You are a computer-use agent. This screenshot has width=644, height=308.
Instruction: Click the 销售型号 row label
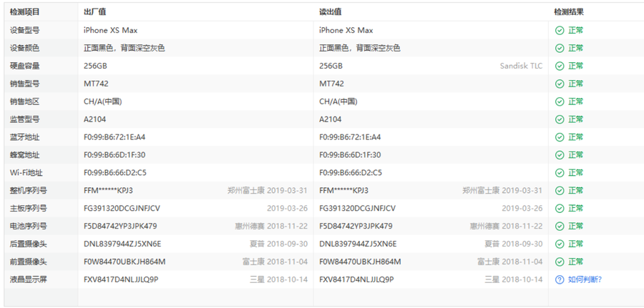(24, 84)
